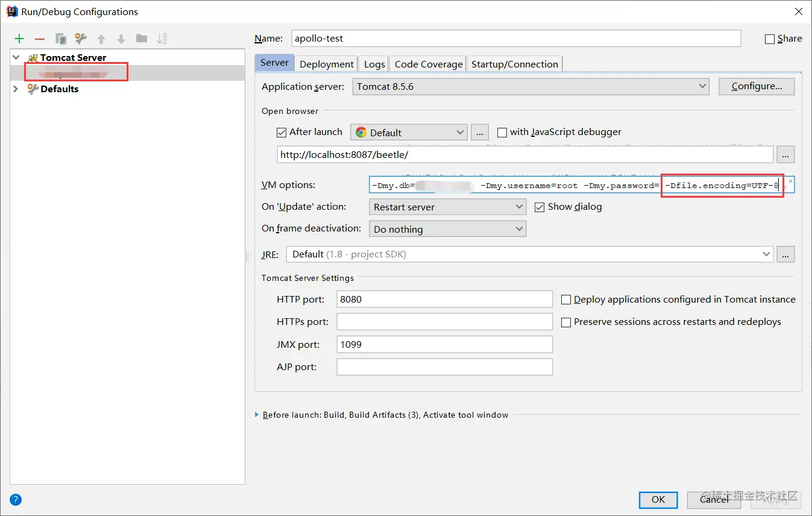Click OK button
The width and height of the screenshot is (812, 516).
658,499
